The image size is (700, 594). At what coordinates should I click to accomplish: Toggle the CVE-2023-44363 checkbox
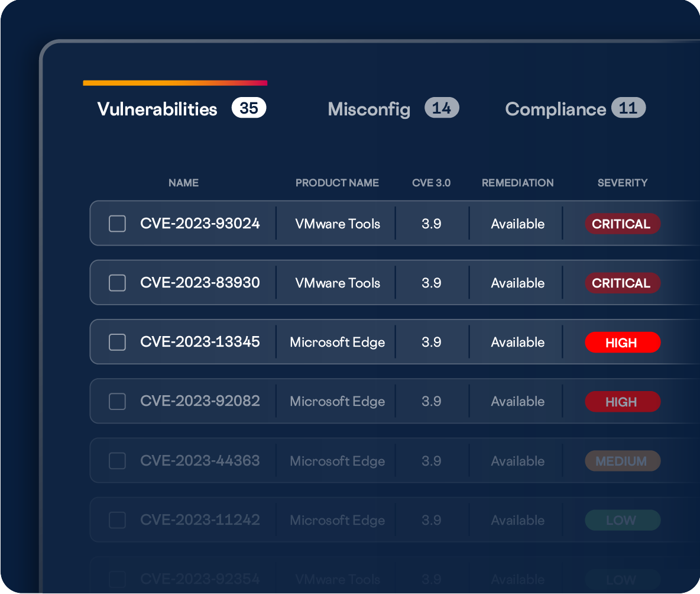click(x=117, y=461)
